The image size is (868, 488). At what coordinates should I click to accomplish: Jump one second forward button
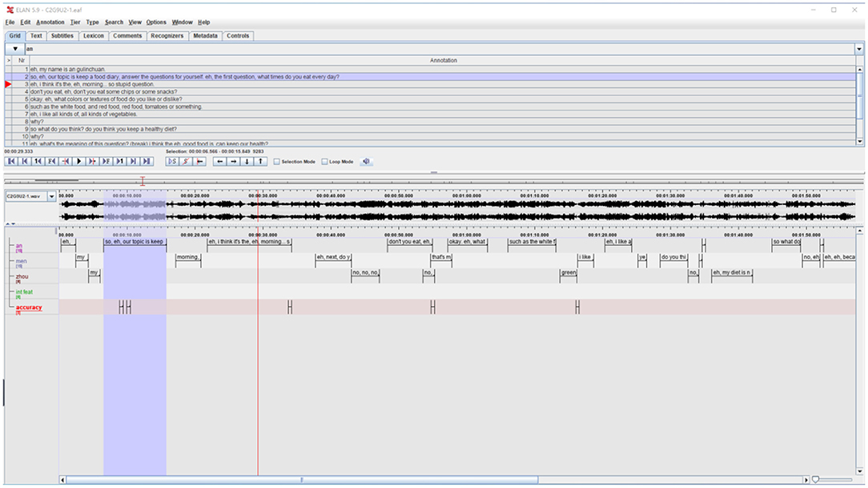click(x=119, y=161)
